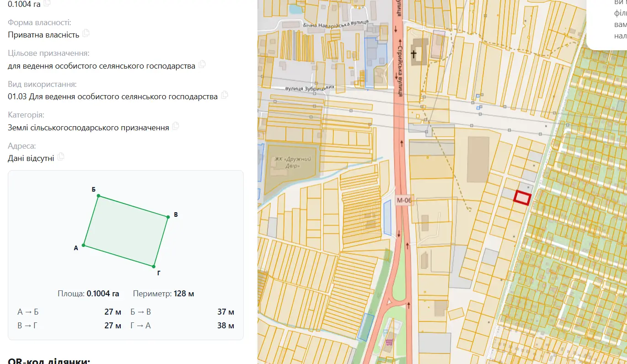This screenshot has width=627, height=364.
Task: Select the blue parcel beside M-06 road
Action: pos(387,217)
